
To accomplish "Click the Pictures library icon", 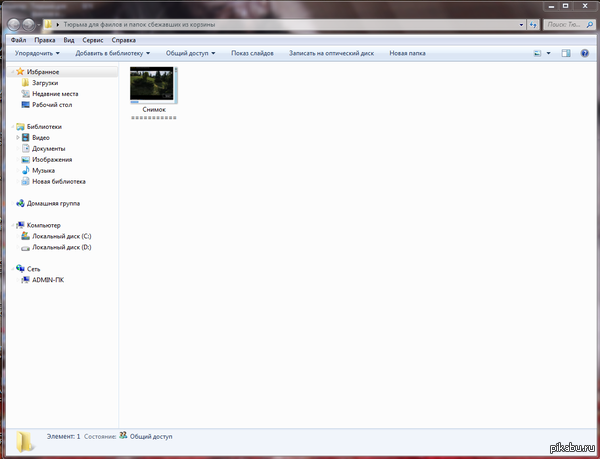I will 26,160.
